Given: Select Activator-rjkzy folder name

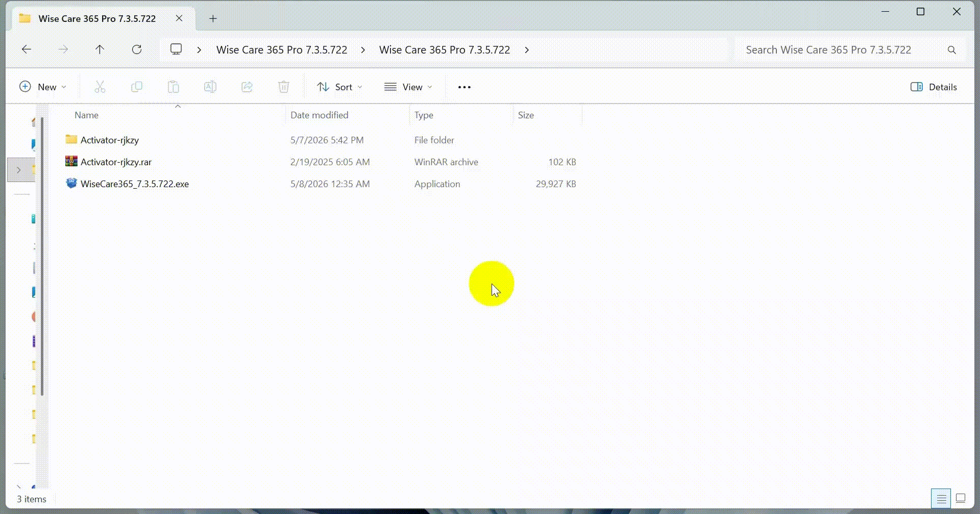Looking at the screenshot, I should pyautogui.click(x=110, y=140).
